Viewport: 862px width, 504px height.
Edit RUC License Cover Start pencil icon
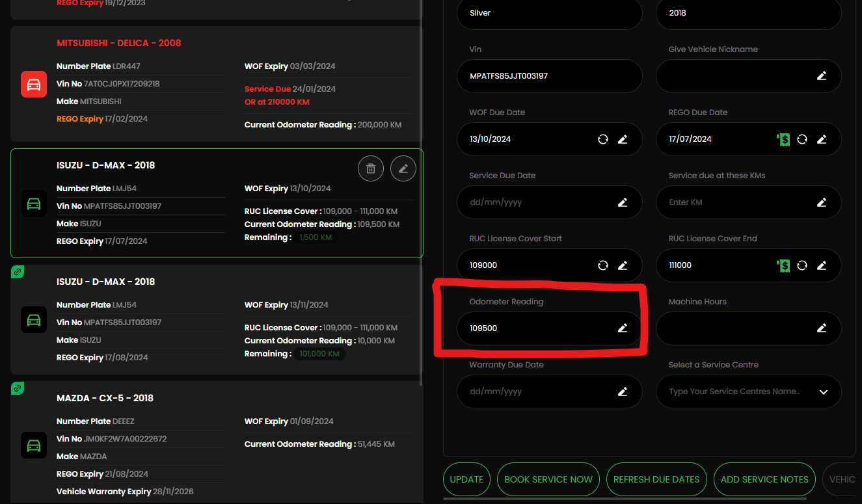[623, 265]
